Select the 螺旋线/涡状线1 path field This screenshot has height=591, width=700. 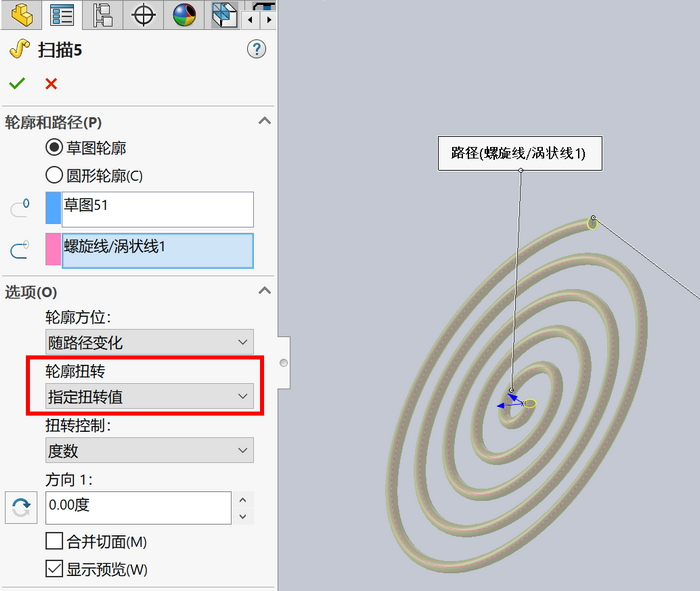(158, 250)
